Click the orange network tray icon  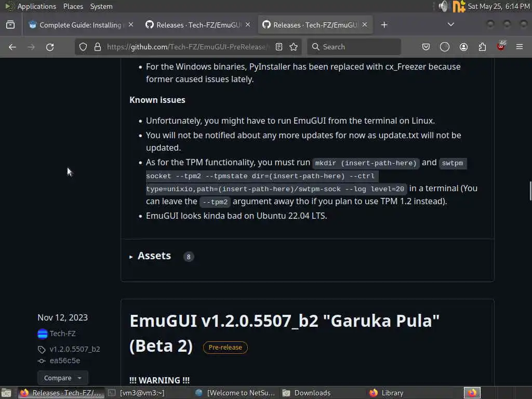point(459,6)
